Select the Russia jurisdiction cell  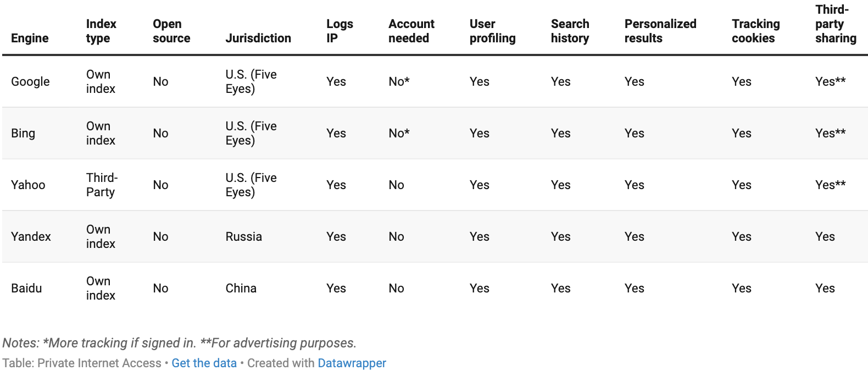click(243, 236)
